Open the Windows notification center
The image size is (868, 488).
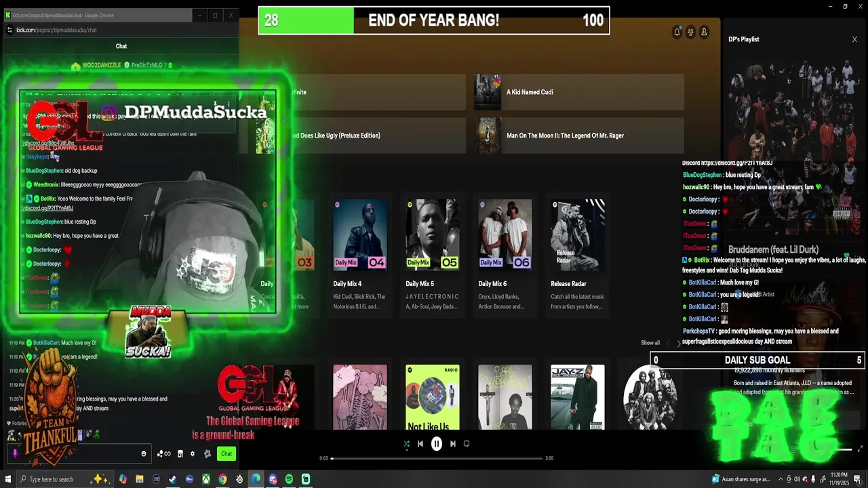[x=859, y=479]
